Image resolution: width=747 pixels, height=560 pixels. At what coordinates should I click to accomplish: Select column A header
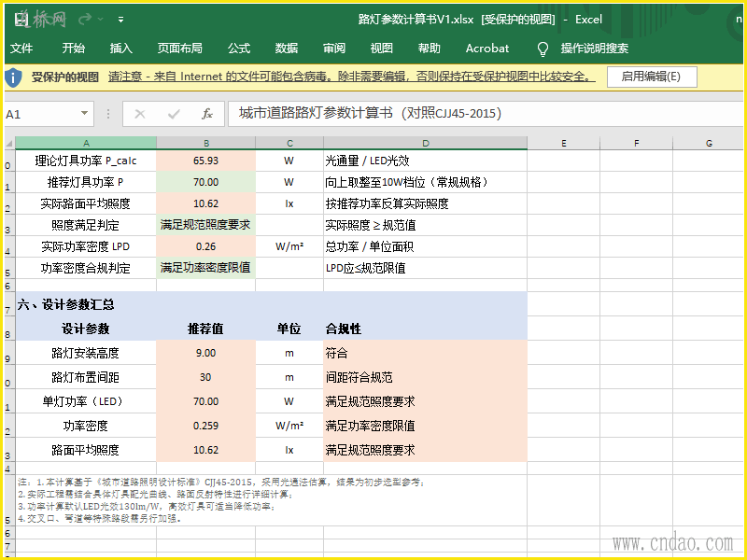[x=86, y=143]
